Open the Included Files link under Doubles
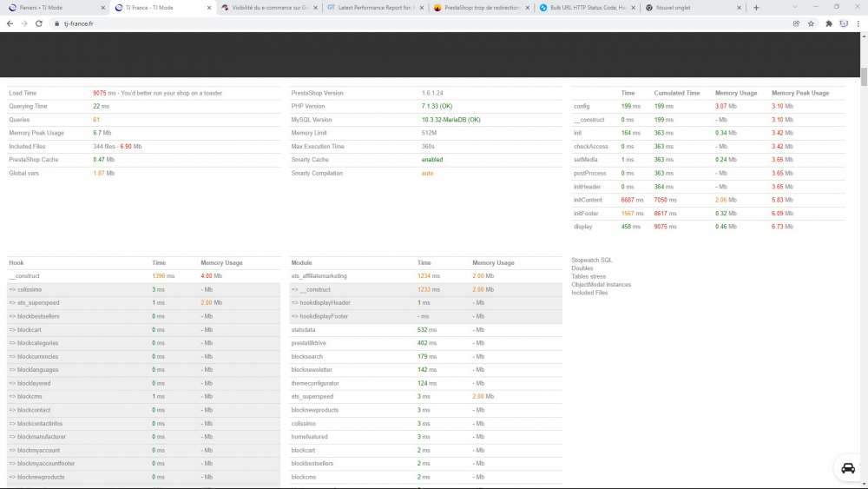This screenshot has width=868, height=489. point(589,293)
